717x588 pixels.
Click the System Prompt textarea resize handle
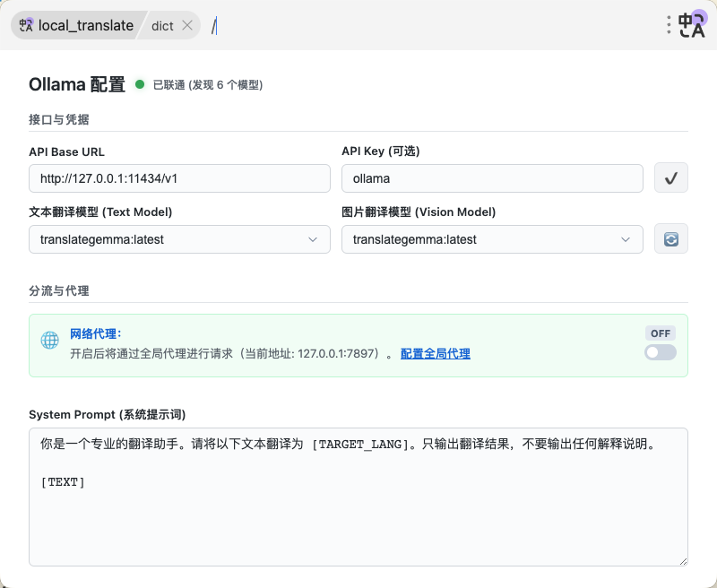point(683,561)
